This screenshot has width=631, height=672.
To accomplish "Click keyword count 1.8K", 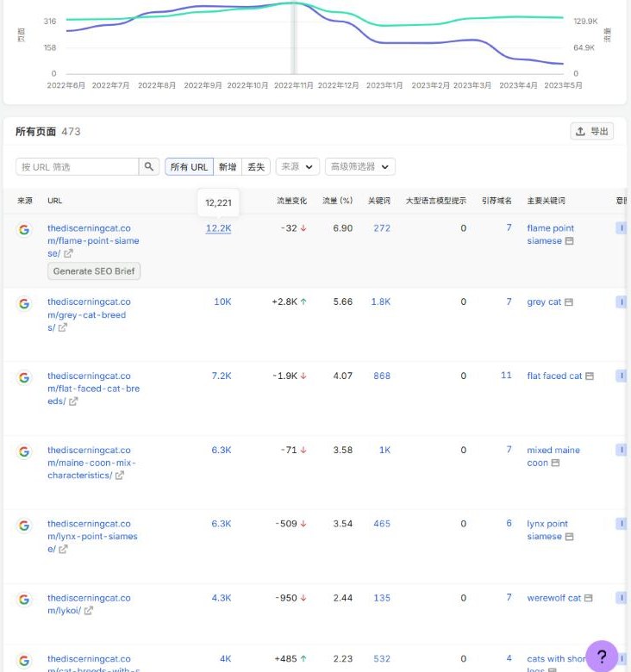I will point(381,302).
